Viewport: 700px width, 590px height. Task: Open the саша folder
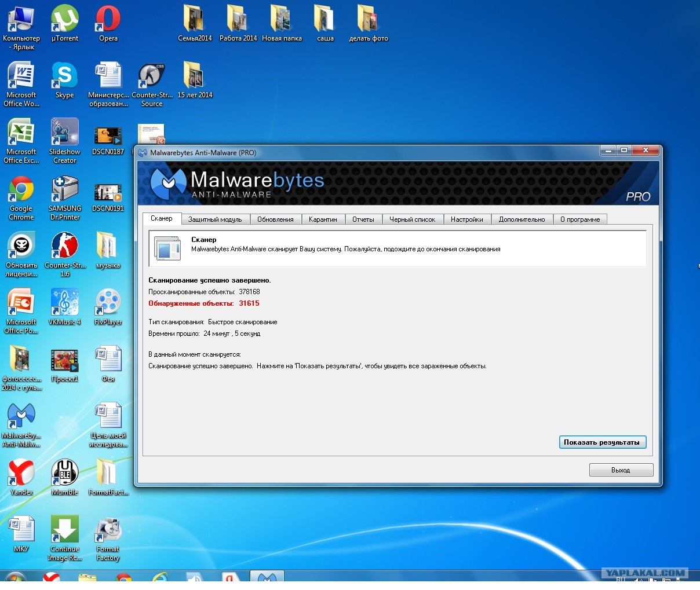(x=325, y=23)
